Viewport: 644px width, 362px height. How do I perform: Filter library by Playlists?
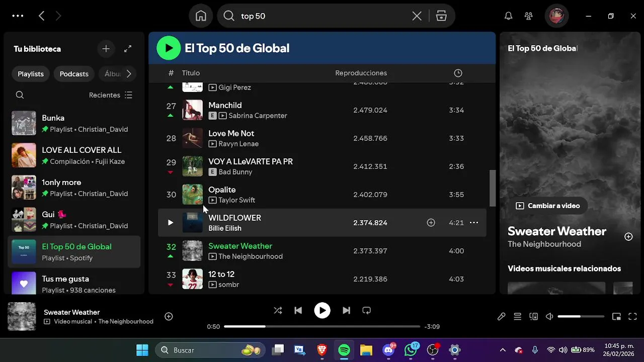31,74
